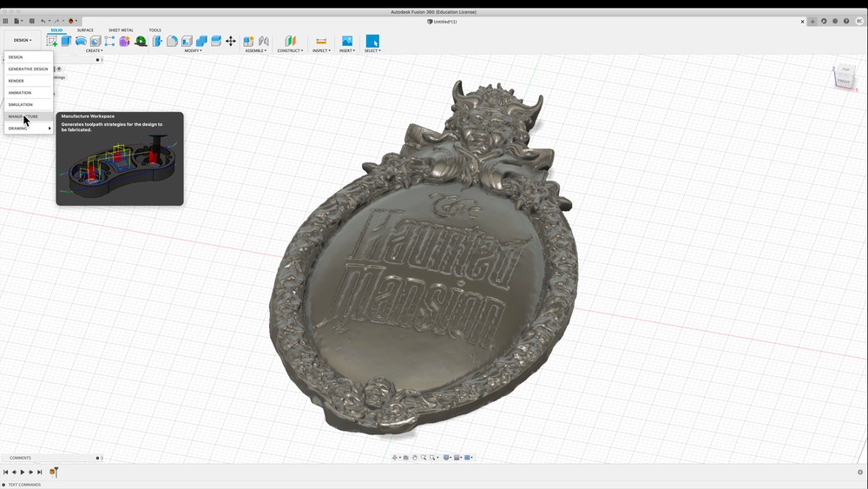Image resolution: width=868 pixels, height=489 pixels.
Task: Choose GENERATIVE DESIGN workspace
Action: tap(29, 69)
